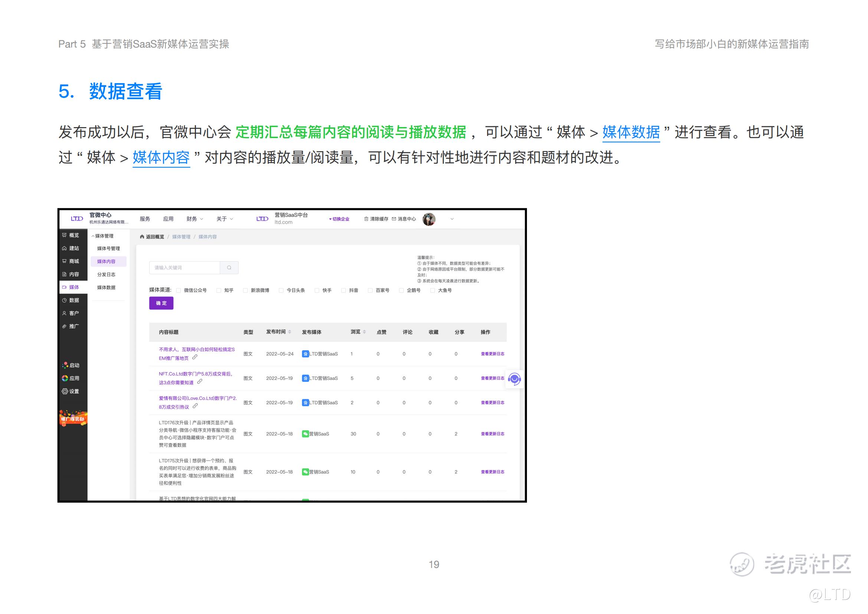
Task: Expand the 财务 dropdown menu
Action: tap(194, 219)
